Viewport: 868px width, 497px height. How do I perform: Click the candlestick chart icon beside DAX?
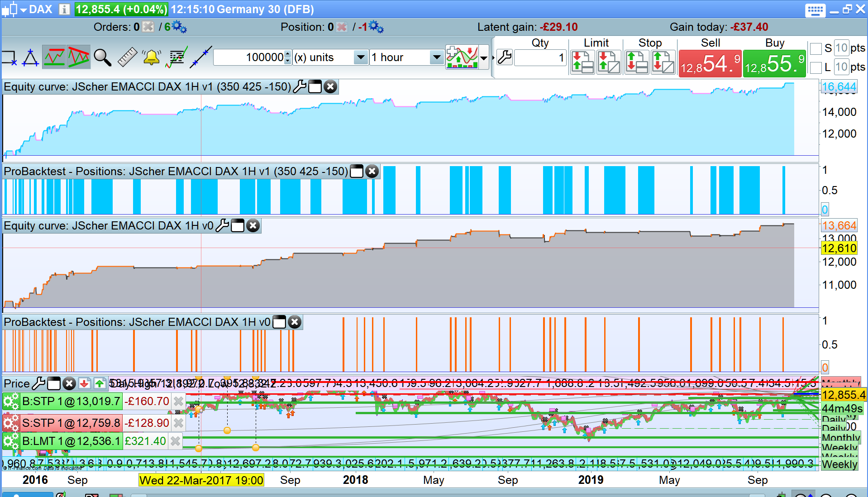pyautogui.click(x=10, y=9)
